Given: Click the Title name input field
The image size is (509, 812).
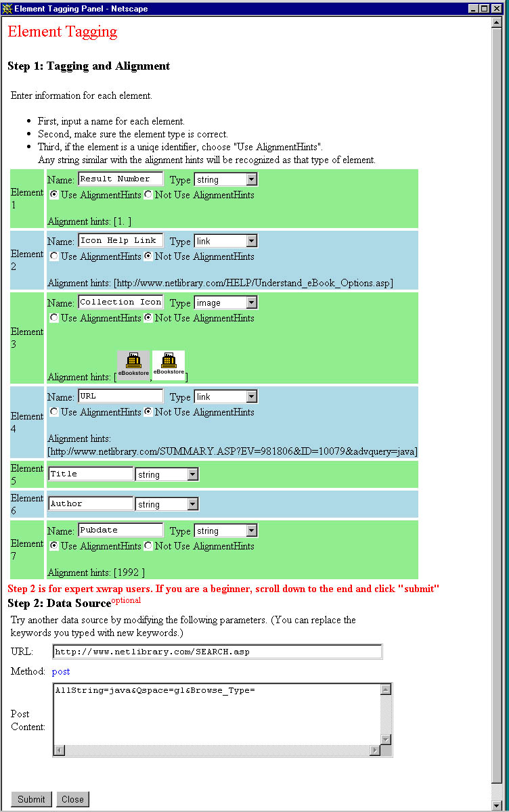Looking at the screenshot, I should [x=91, y=474].
